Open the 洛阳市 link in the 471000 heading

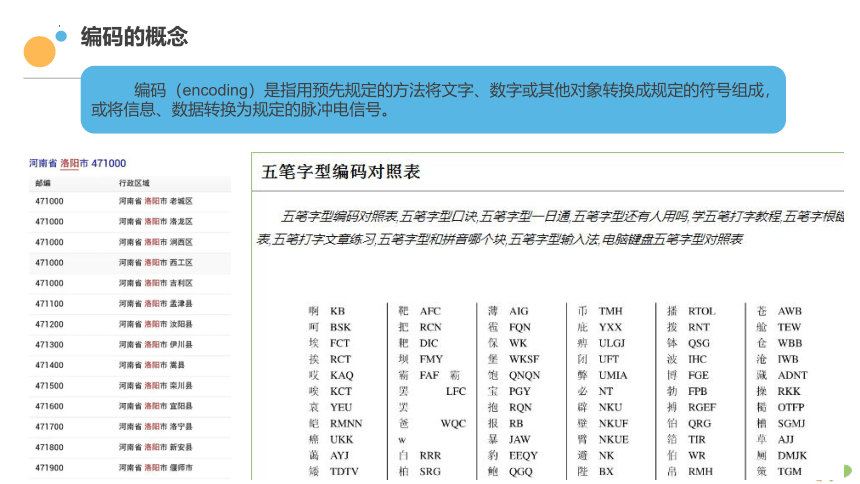(x=74, y=163)
